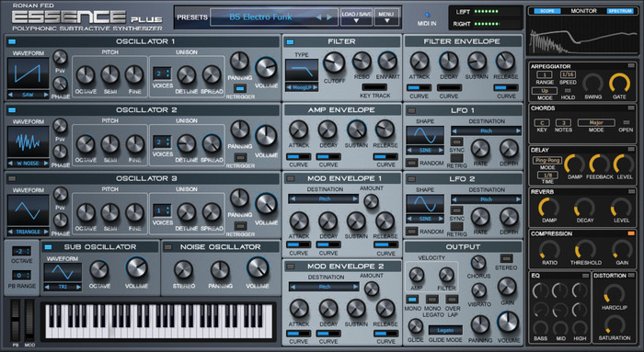
Task: Select next waveform after SAW in Oscillator 1
Action: [x=46, y=95]
